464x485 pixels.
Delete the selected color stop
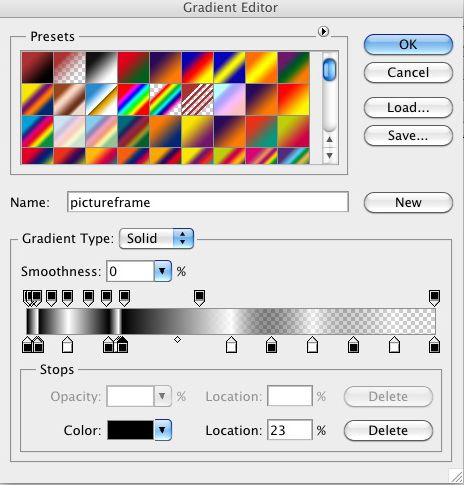[x=388, y=430]
